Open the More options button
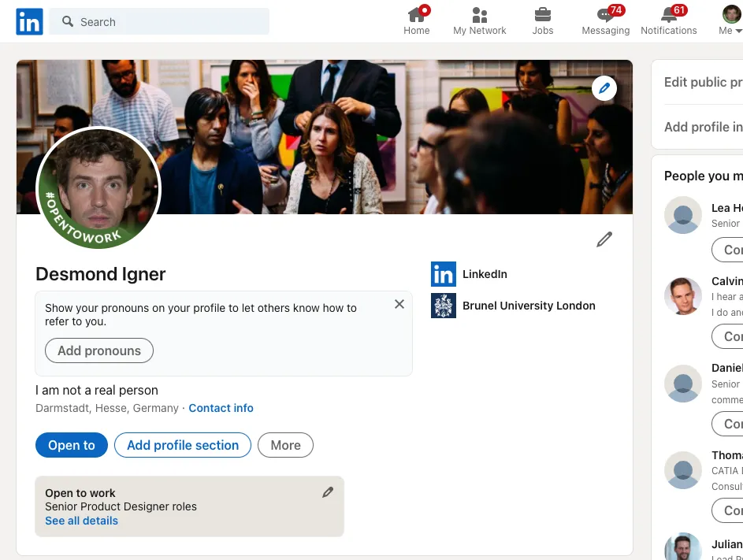 click(x=285, y=445)
